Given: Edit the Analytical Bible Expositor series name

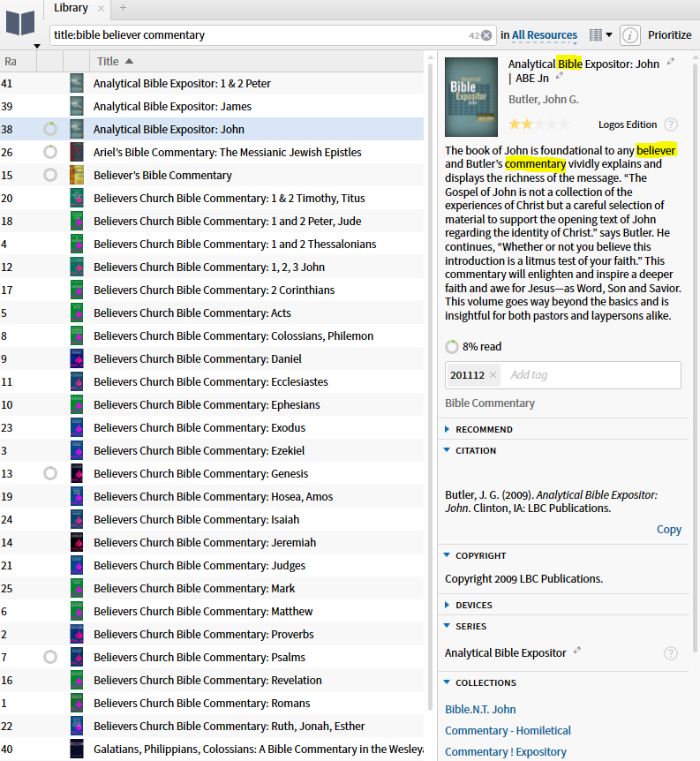Looking at the screenshot, I should click(x=577, y=651).
